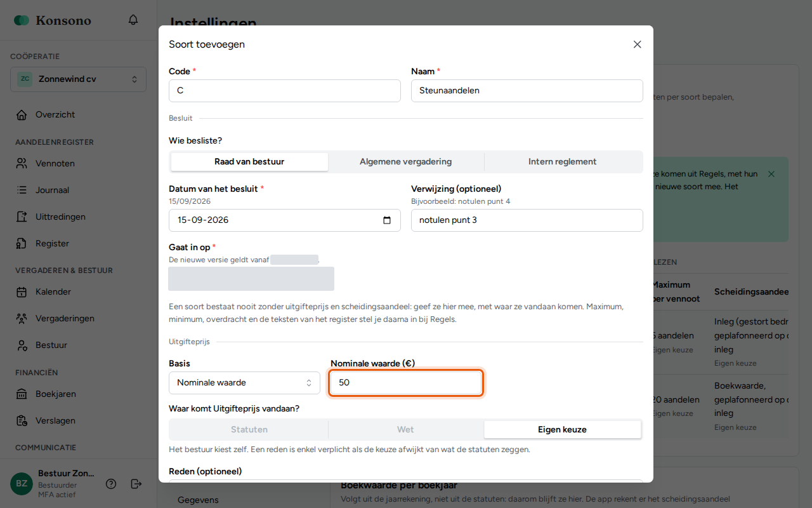
Task: Click the Vennoten people icon
Action: (22, 163)
